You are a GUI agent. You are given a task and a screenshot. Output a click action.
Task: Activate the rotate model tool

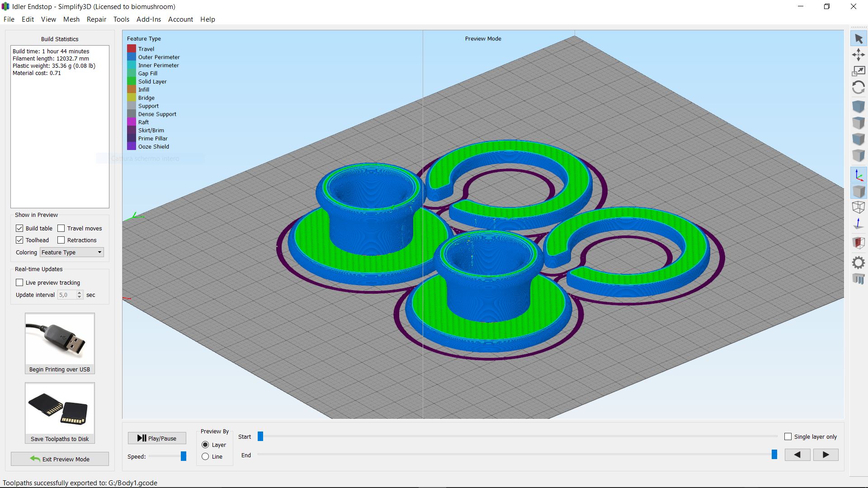point(858,87)
